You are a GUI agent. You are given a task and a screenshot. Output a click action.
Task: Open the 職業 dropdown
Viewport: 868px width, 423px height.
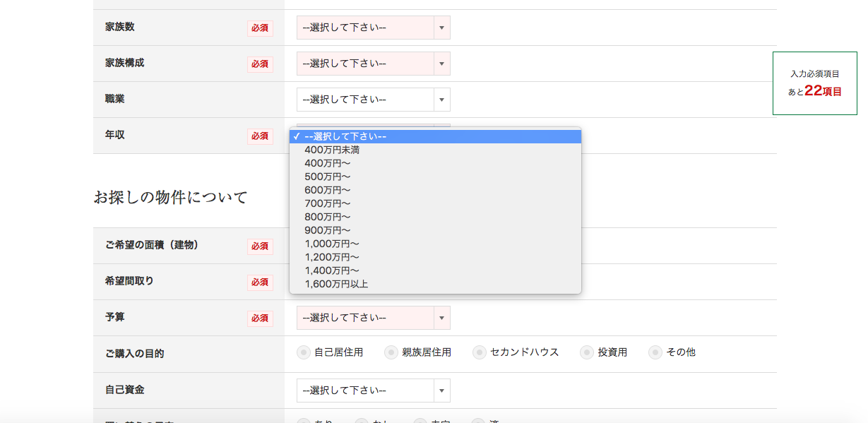[373, 100]
